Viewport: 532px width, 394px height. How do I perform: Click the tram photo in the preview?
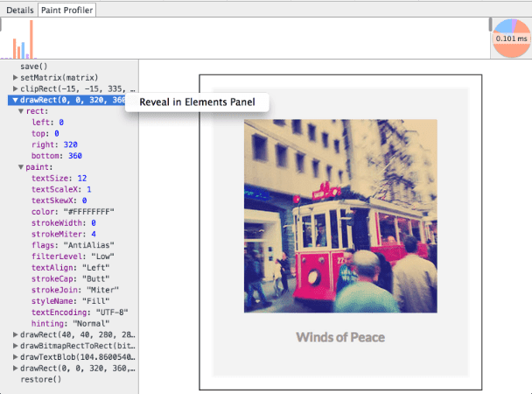tap(339, 215)
